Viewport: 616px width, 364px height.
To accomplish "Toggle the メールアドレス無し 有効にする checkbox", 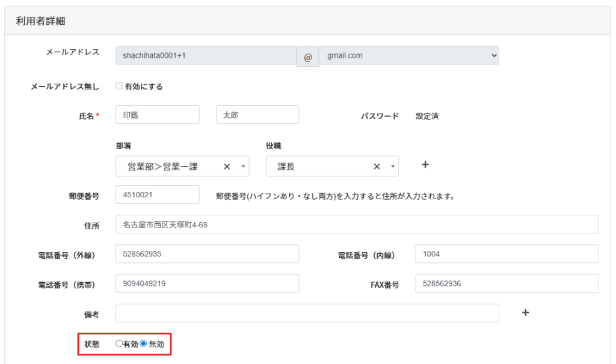I will coord(119,86).
